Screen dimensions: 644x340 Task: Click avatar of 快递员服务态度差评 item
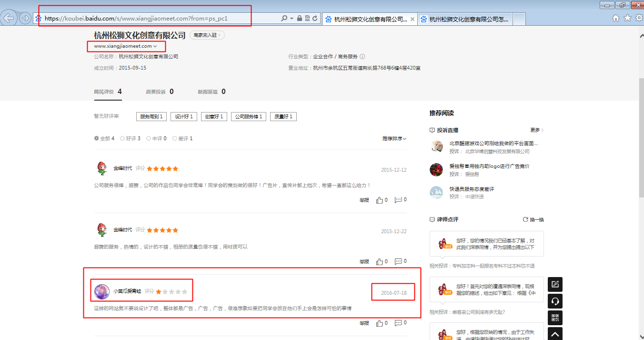coord(436,192)
